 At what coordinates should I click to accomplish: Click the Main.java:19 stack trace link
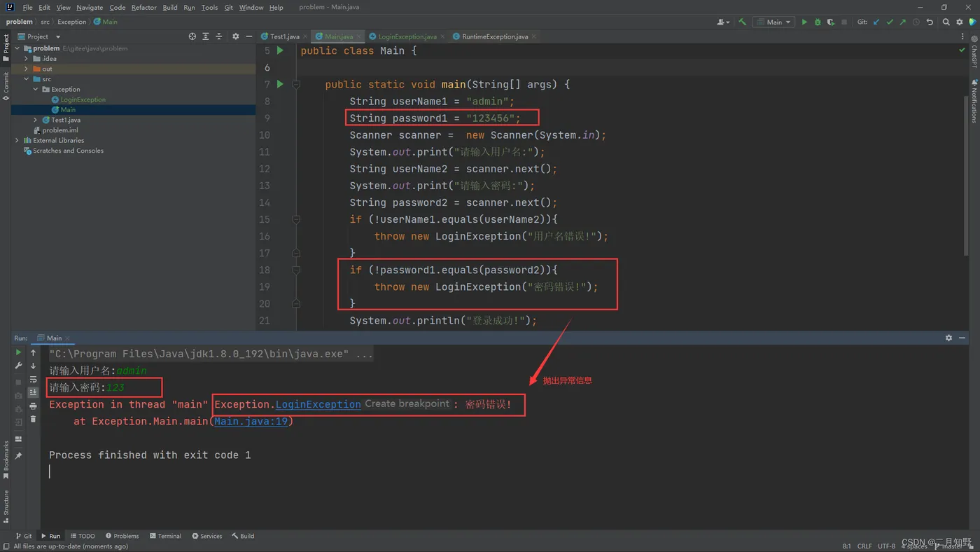tap(251, 421)
